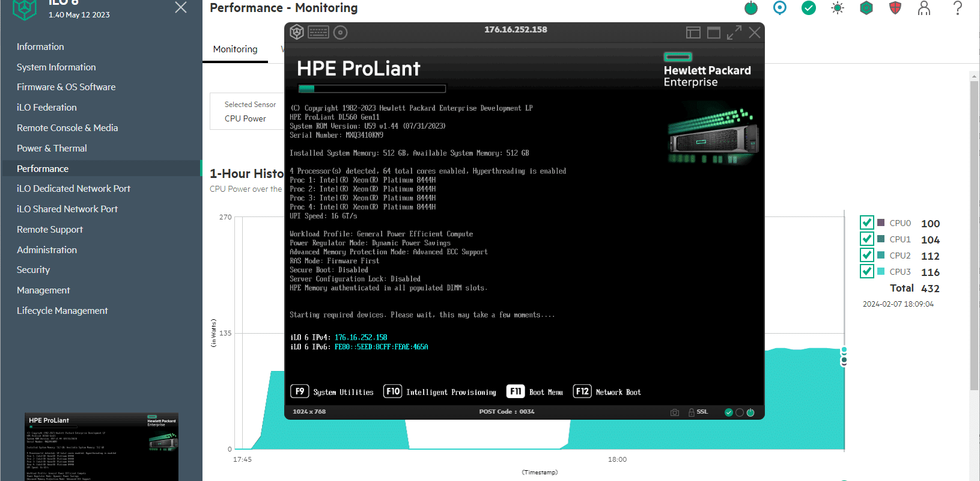
Task: Click the 176.16.252.158 console title
Action: coord(516,29)
